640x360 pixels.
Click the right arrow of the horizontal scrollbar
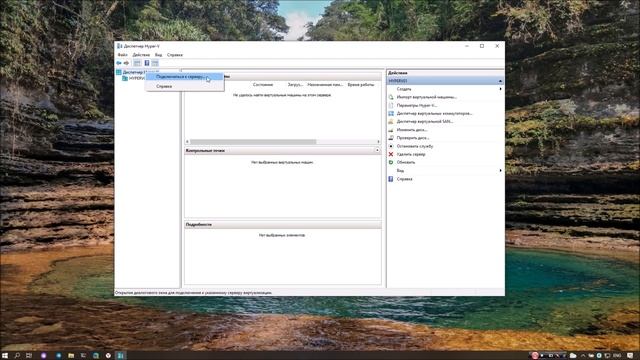[378, 142]
